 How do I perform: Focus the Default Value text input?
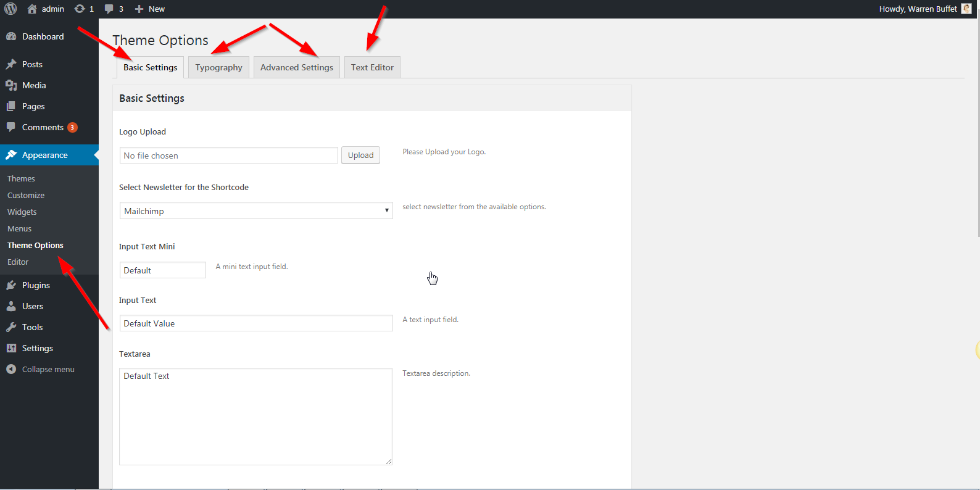click(x=256, y=323)
